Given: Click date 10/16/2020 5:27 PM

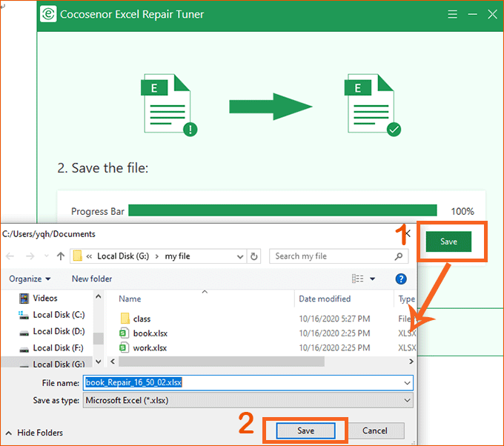Looking at the screenshot, I should pos(334,319).
